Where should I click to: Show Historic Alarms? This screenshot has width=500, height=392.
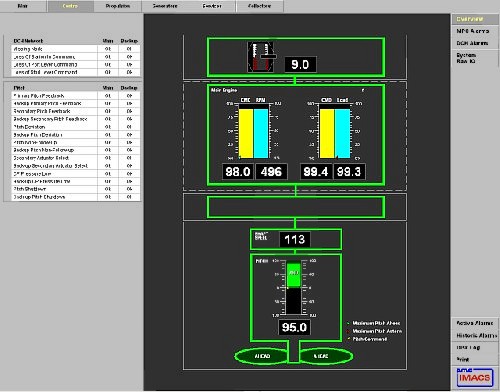click(x=476, y=335)
